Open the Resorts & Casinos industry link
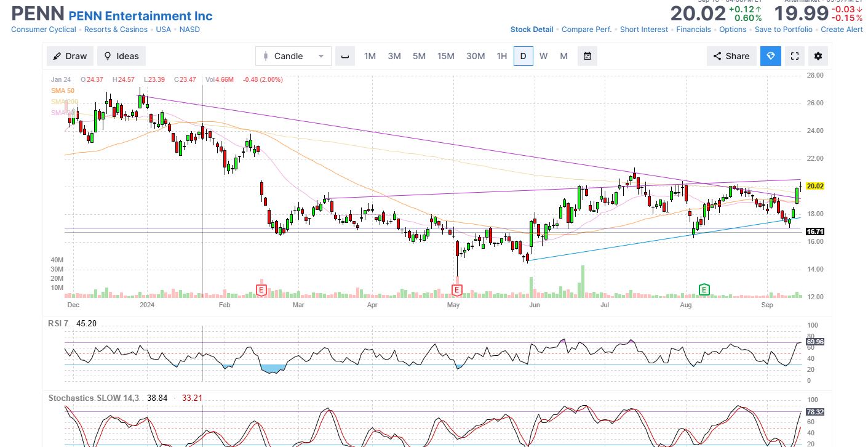The height and width of the screenshot is (447, 868). [x=116, y=30]
